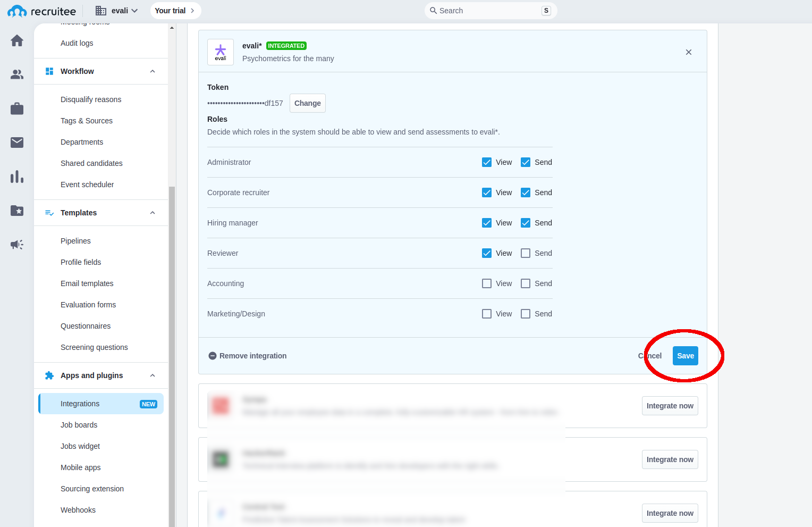
Task: Open the starred folder icon
Action: tap(17, 211)
